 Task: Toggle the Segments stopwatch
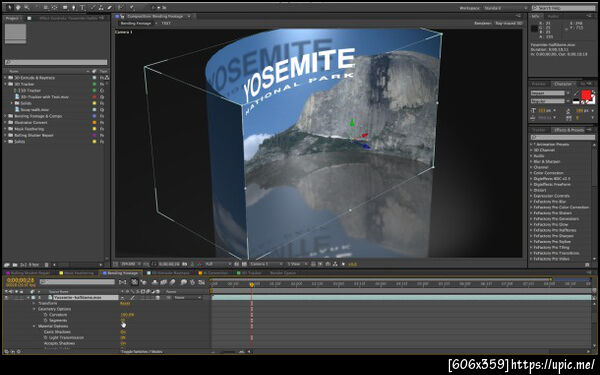tap(46, 320)
